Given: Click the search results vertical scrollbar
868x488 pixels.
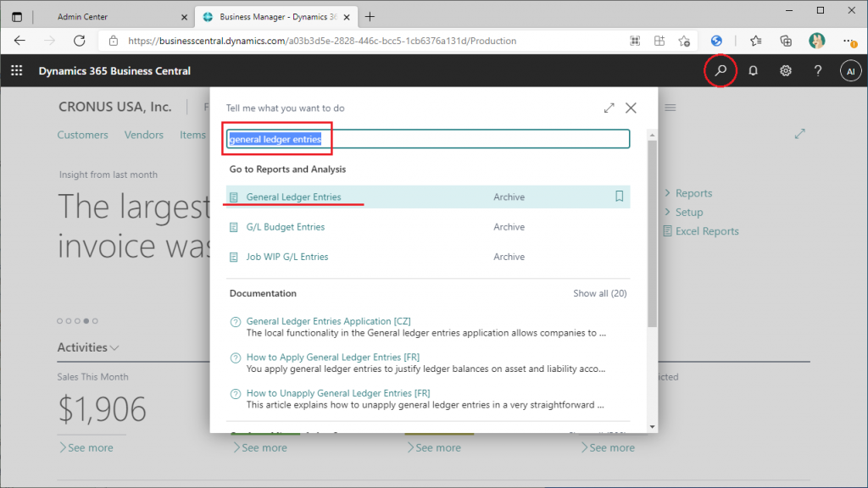Looking at the screenshot, I should click(x=651, y=237).
